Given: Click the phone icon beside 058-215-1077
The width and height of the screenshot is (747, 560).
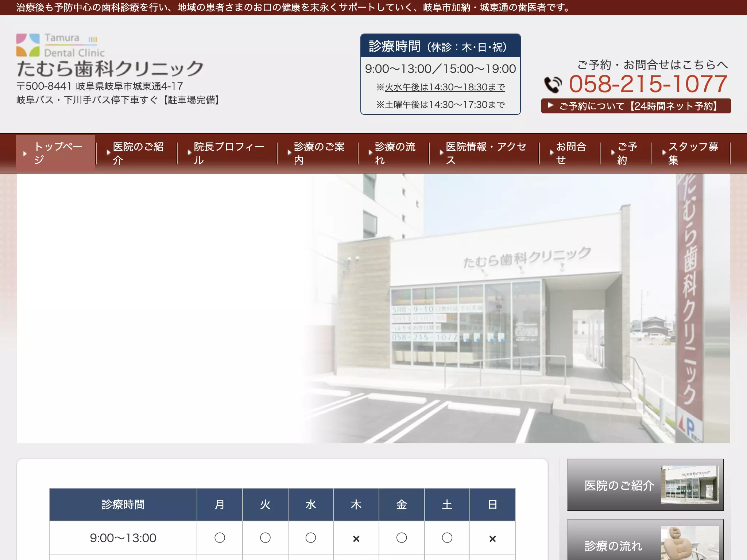Looking at the screenshot, I should (553, 85).
